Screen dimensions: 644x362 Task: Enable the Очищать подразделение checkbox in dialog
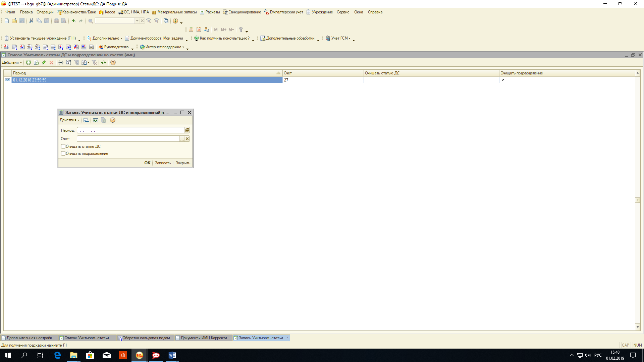pos(63,154)
